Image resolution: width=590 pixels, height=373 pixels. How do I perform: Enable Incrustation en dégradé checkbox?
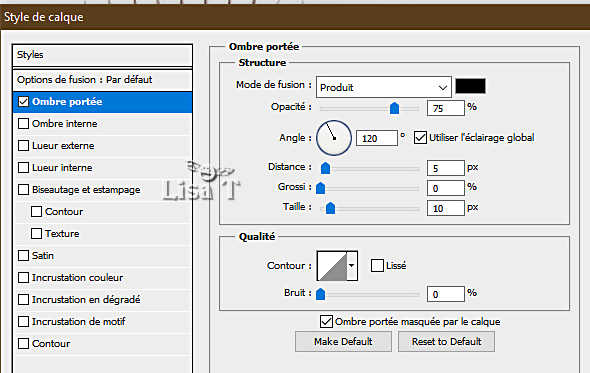pos(23,300)
